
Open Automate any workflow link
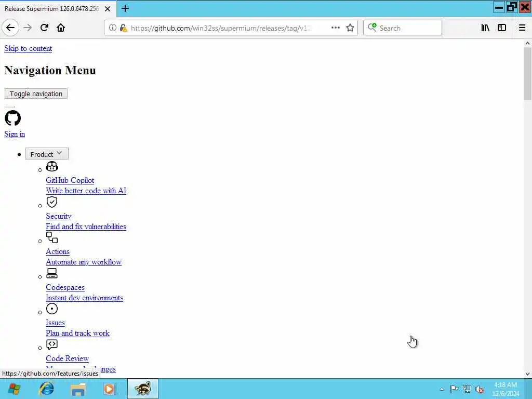coord(84,262)
